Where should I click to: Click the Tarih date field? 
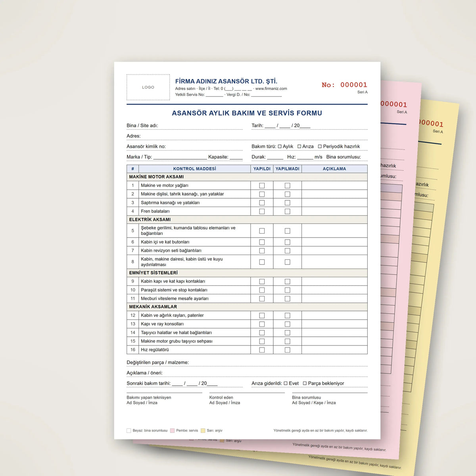click(309, 126)
